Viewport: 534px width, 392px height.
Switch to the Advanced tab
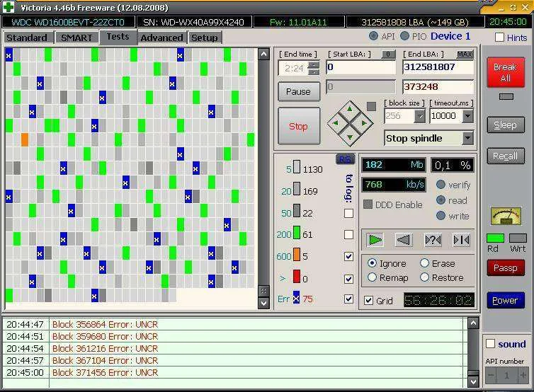(161, 38)
